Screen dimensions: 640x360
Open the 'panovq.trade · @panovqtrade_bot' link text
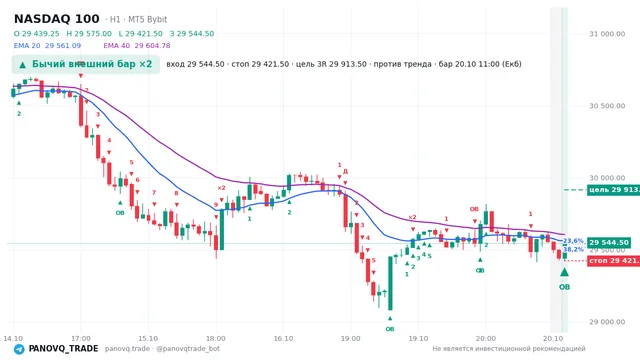162,349
